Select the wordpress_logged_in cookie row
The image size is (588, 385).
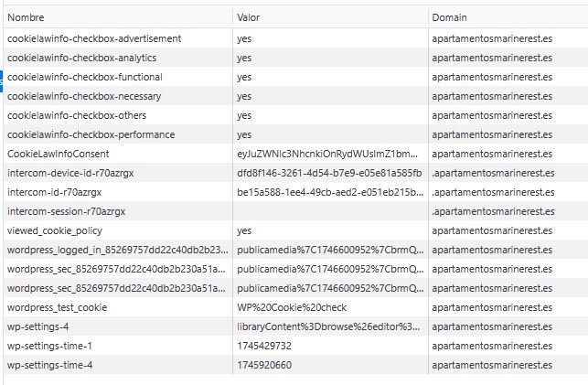[x=295, y=250]
